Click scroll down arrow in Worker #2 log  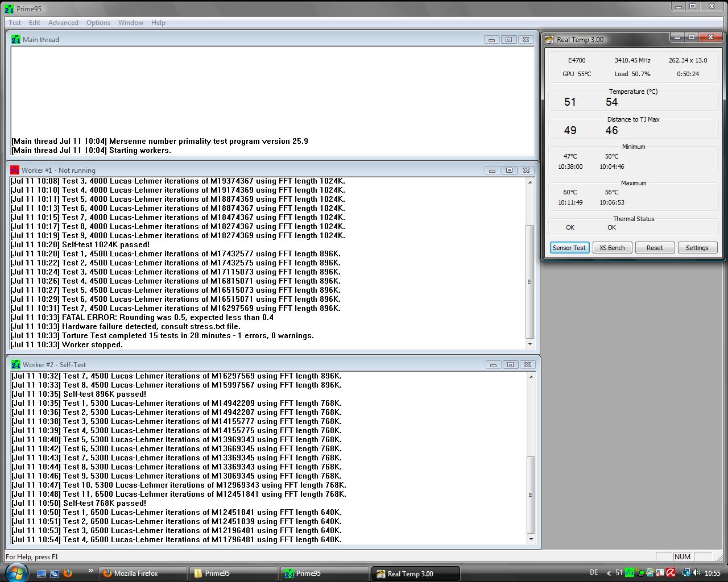pos(531,539)
